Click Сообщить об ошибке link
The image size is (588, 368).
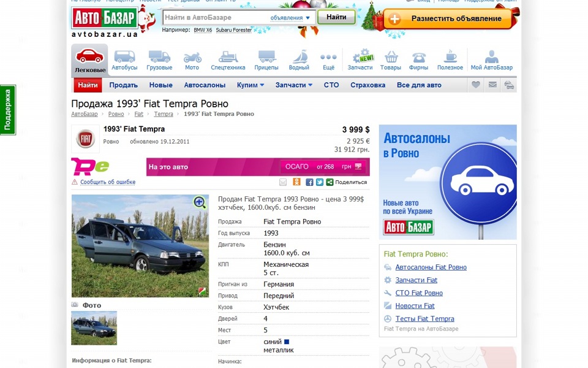tap(108, 182)
